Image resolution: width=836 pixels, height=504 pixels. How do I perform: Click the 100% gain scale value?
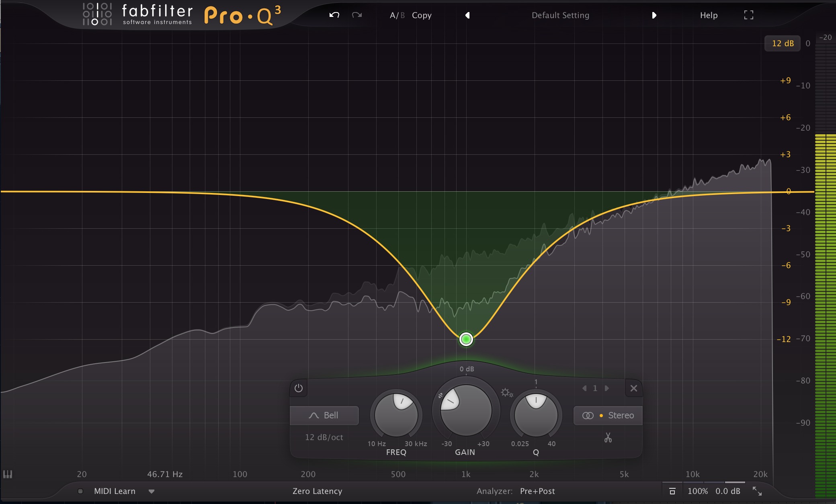point(698,491)
